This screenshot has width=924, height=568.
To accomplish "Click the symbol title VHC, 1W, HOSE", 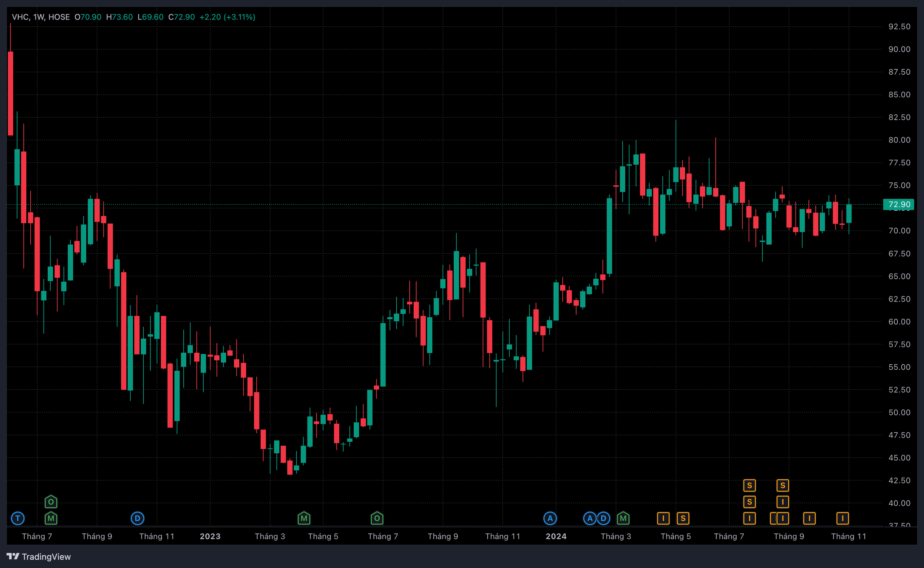I will coord(41,17).
